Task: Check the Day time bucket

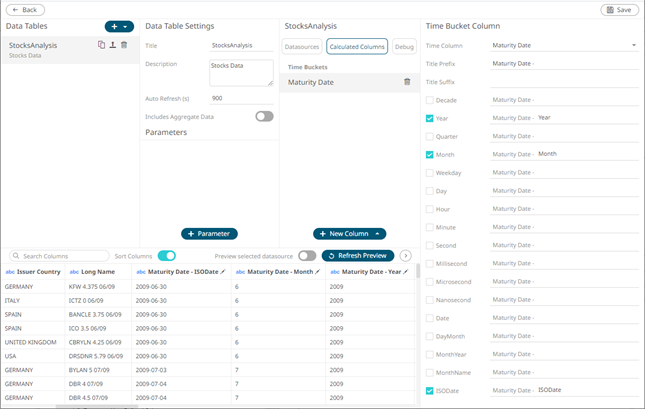Action: coord(429,191)
